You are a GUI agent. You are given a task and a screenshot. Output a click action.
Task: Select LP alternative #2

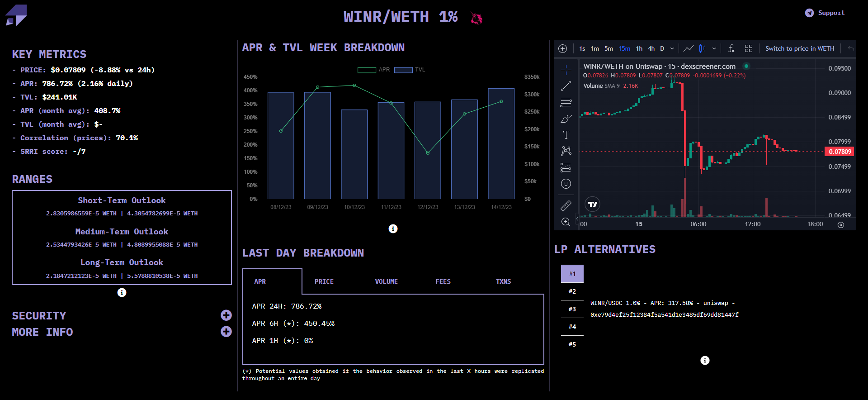(x=572, y=291)
